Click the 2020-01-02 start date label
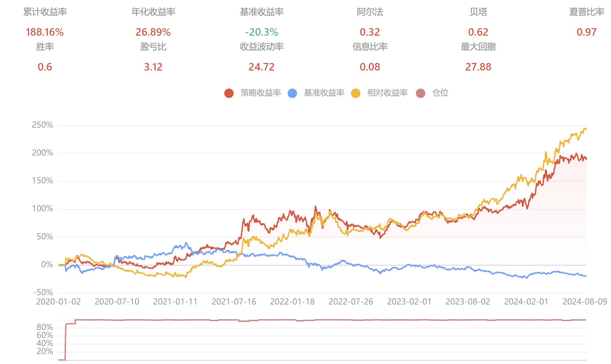611x364 pixels. click(x=58, y=302)
